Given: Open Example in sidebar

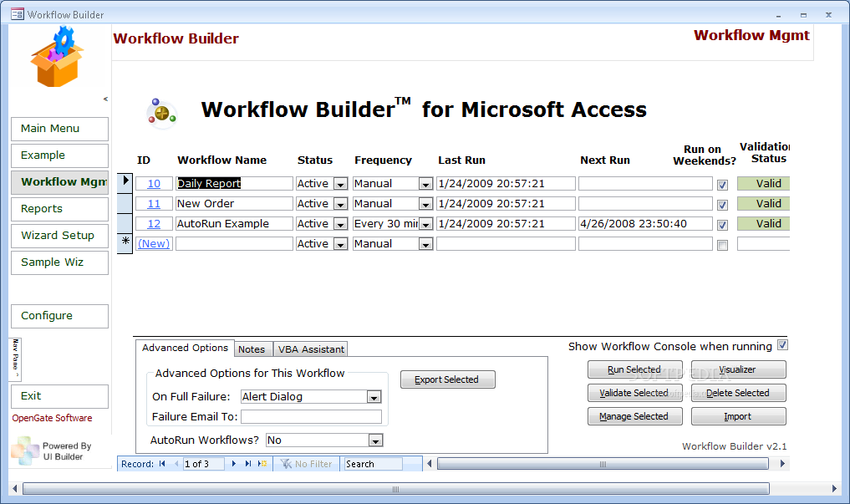Looking at the screenshot, I should click(59, 155).
